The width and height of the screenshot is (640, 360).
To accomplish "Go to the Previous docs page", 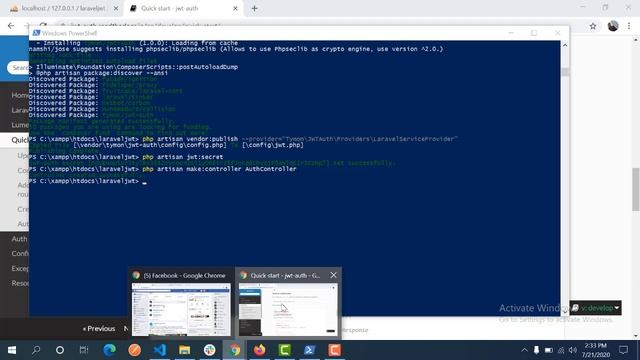I will click(99, 329).
